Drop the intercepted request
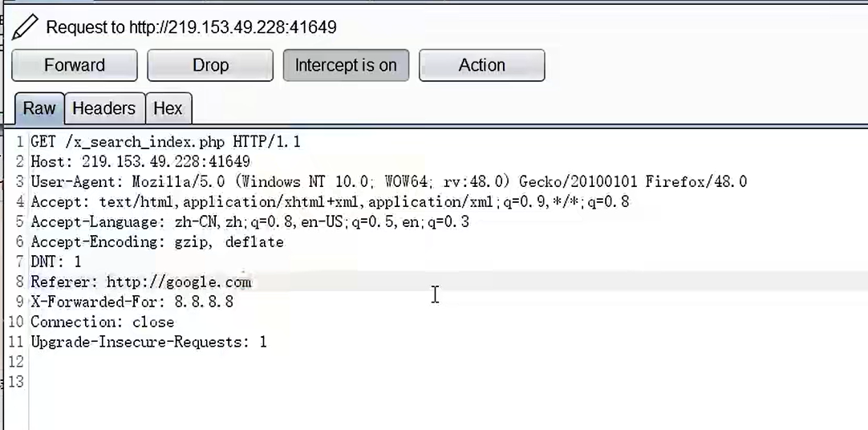This screenshot has height=430, width=868. click(210, 65)
